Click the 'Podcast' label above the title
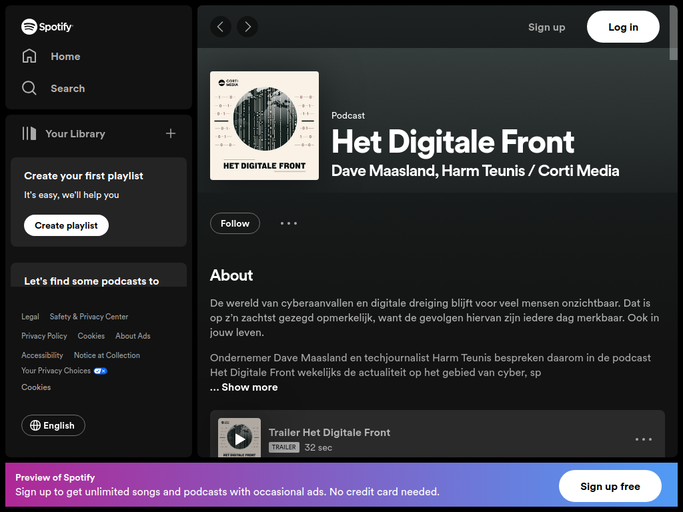Image resolution: width=683 pixels, height=512 pixels. click(348, 115)
